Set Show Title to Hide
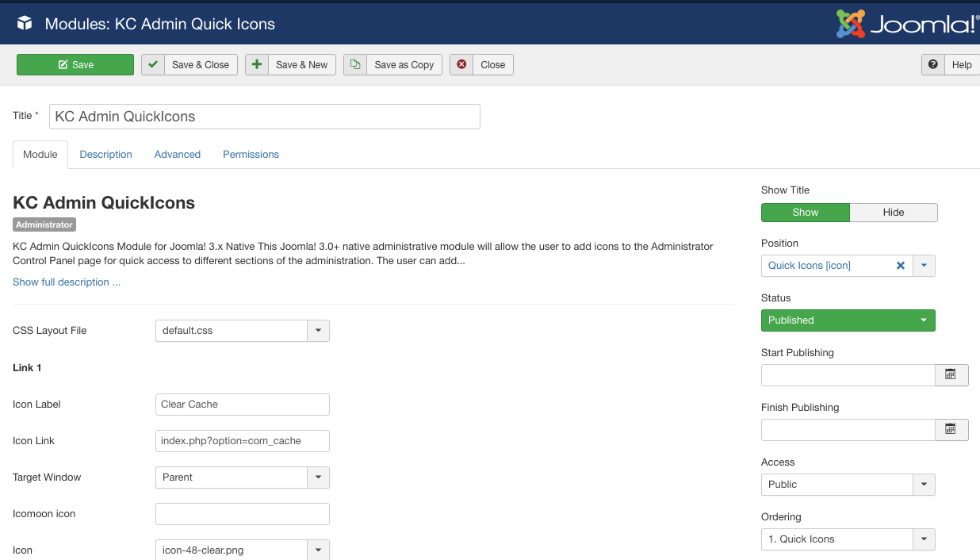Image resolution: width=980 pixels, height=560 pixels. pos(894,213)
